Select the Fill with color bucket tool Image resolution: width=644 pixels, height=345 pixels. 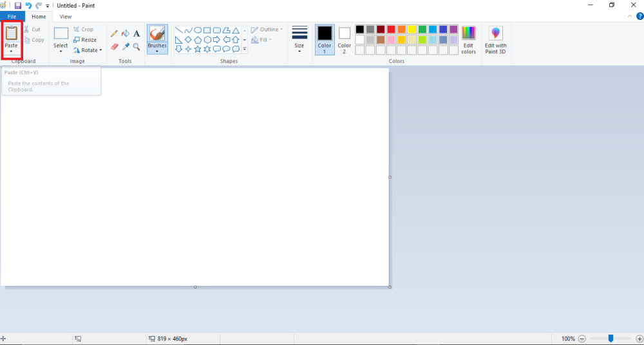point(126,33)
